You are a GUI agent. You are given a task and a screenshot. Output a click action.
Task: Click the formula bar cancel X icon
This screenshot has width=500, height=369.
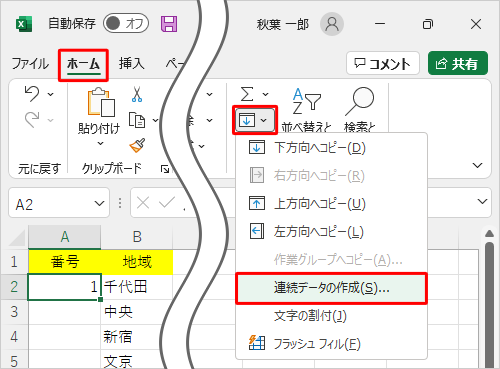143,203
